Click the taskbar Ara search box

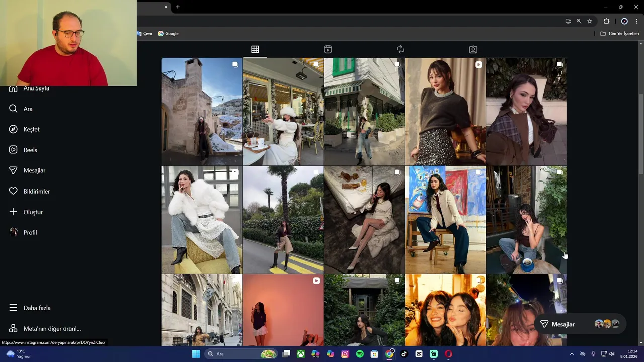point(242,354)
